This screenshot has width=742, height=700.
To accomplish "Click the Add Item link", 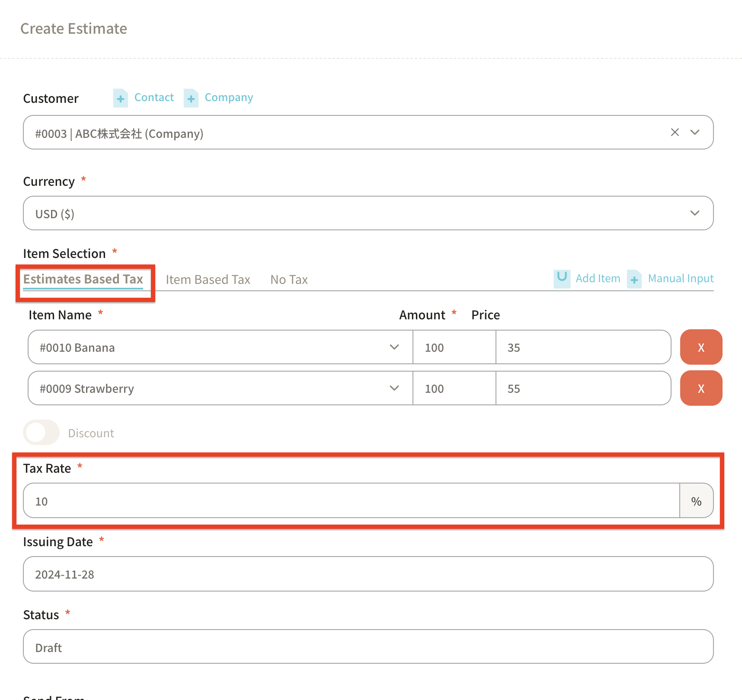I will [598, 279].
